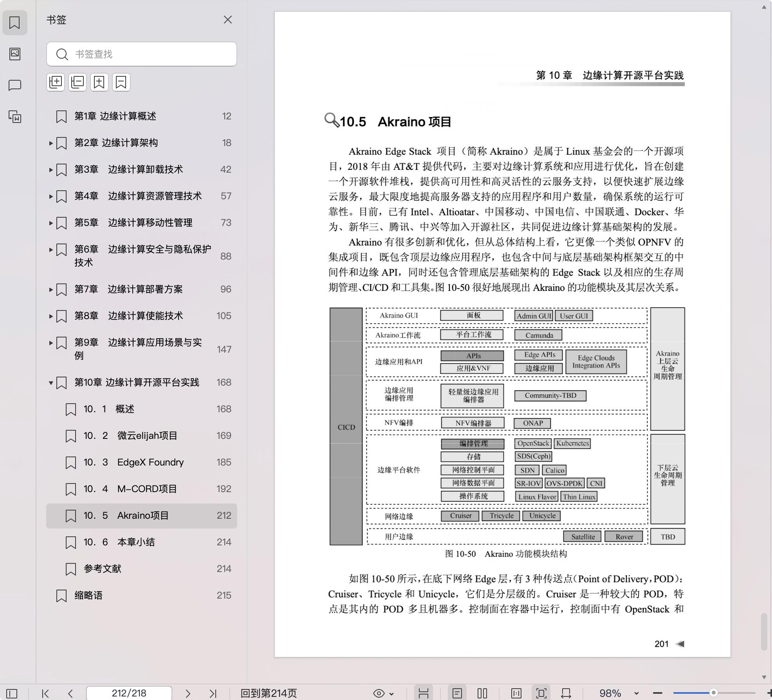
Task: Click page number 105 of 第8章
Action: (224, 316)
